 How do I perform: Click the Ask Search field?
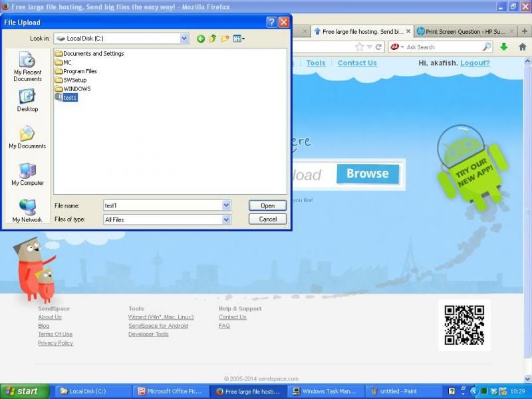click(444, 47)
